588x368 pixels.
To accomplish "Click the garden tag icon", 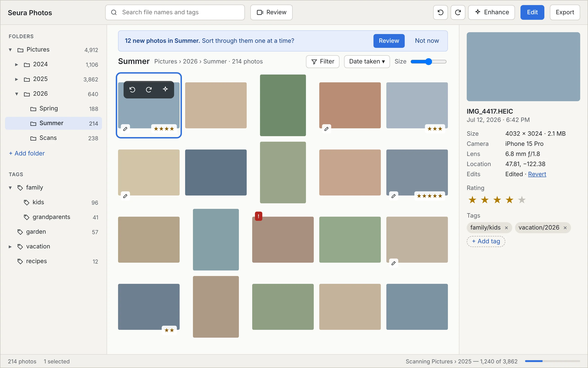I will pyautogui.click(x=20, y=232).
